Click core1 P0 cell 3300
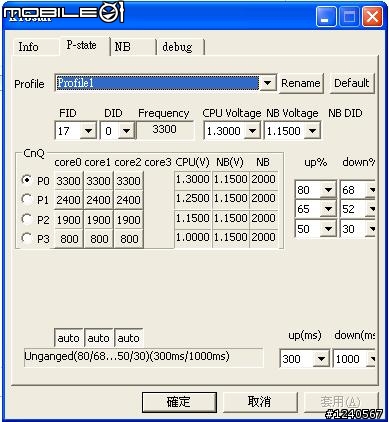 pyautogui.click(x=98, y=181)
